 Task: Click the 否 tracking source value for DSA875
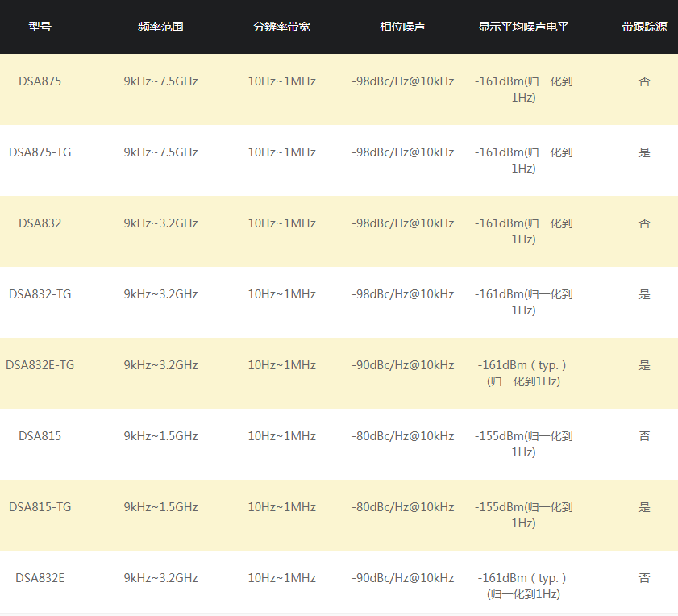[644, 81]
